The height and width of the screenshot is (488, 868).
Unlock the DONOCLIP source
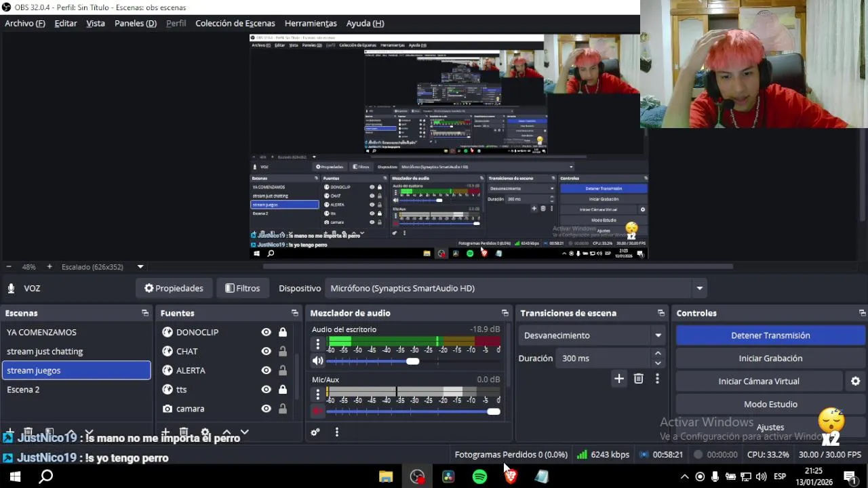283,332
